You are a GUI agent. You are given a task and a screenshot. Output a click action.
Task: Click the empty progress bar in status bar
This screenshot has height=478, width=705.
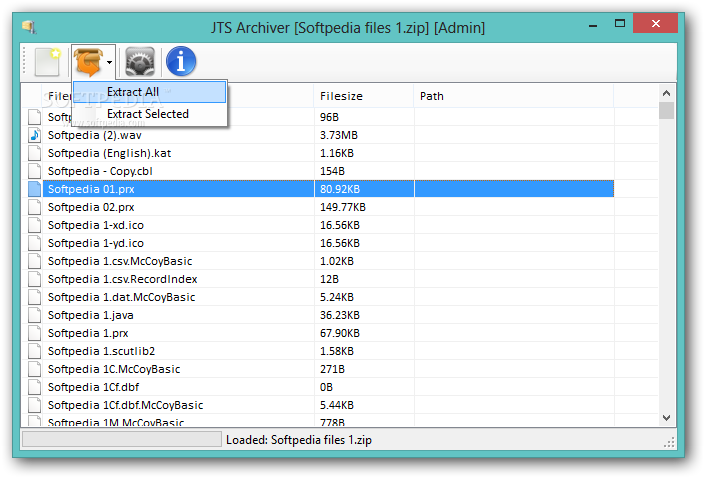click(122, 439)
